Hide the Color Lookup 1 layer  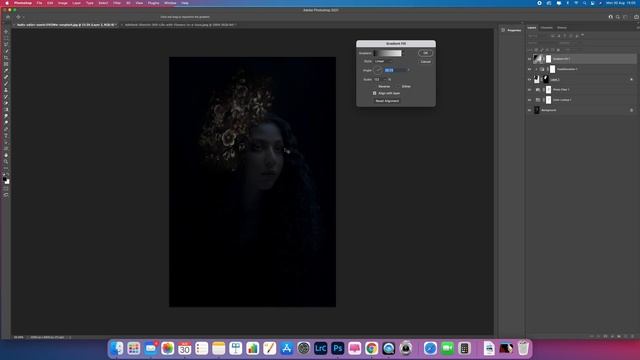[529, 100]
